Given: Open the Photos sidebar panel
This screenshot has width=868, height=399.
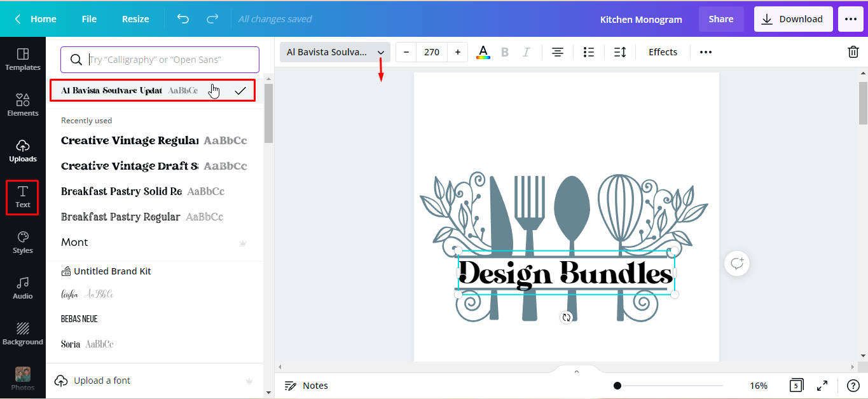Looking at the screenshot, I should point(23,379).
